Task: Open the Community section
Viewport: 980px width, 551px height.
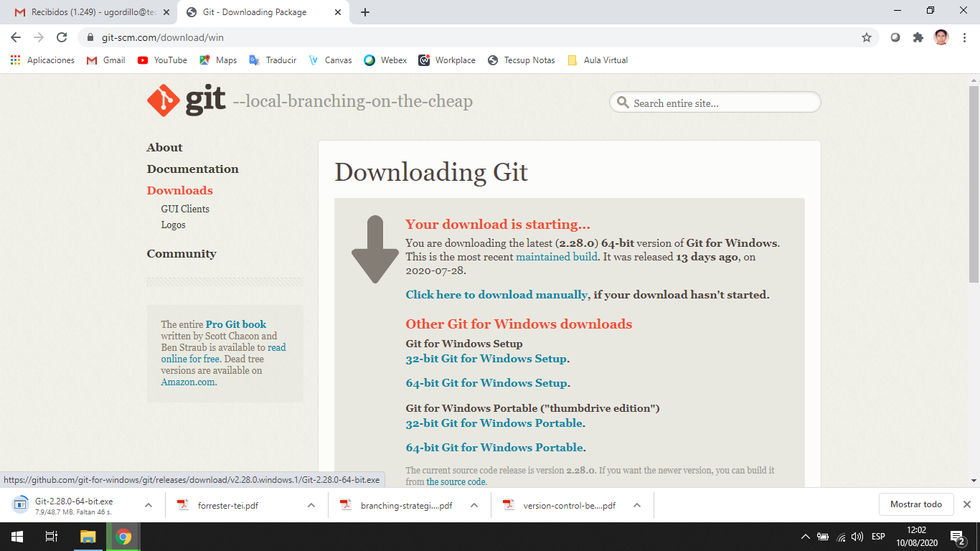Action: 181,254
